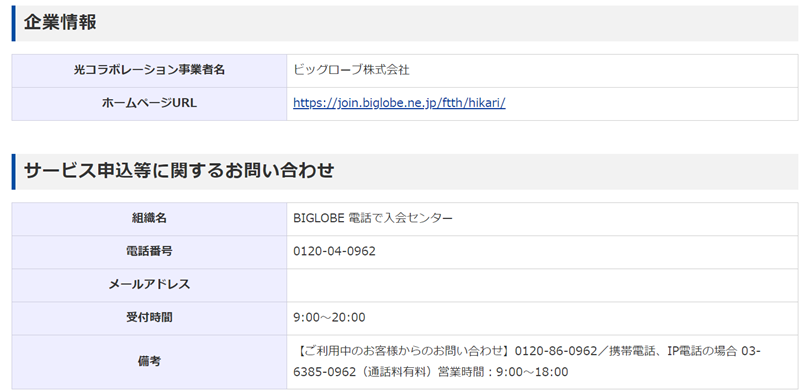
Task: Click the BIGLOBE 電話で入会センター value
Action: [x=372, y=218]
